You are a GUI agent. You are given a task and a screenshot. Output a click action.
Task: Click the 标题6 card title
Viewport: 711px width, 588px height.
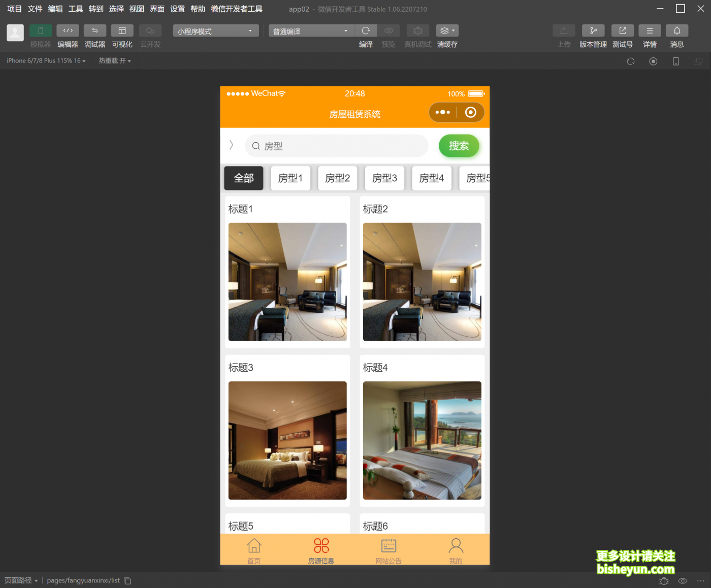(375, 526)
